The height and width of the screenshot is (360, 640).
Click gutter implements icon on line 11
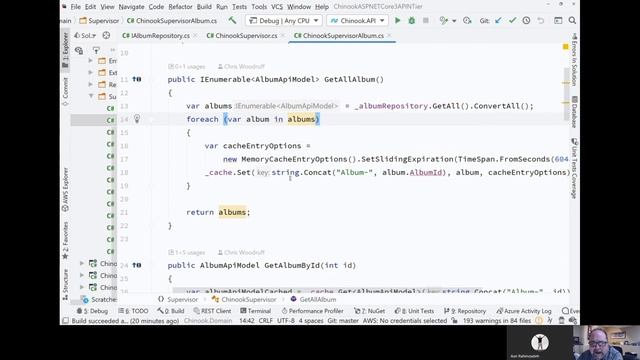pyautogui.click(x=137, y=79)
